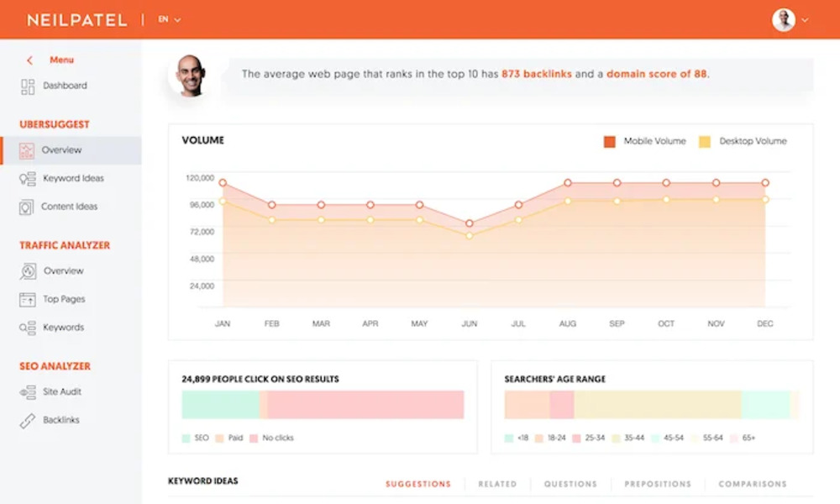Select the Dashboard icon in the sidebar
Image resolution: width=840 pixels, height=504 pixels.
(29, 86)
